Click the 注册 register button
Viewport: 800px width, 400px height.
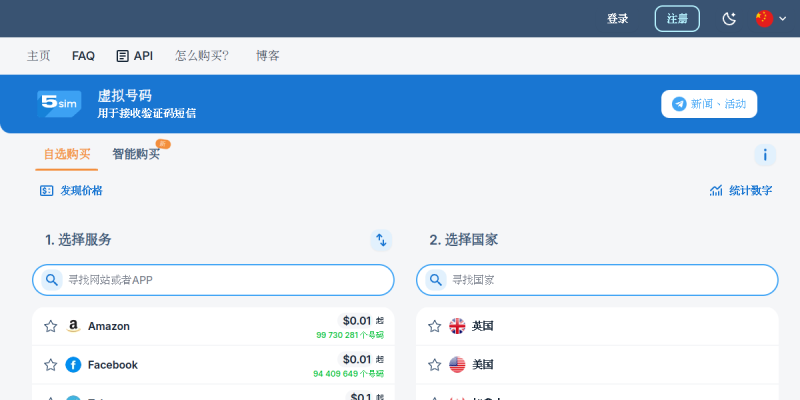click(677, 19)
